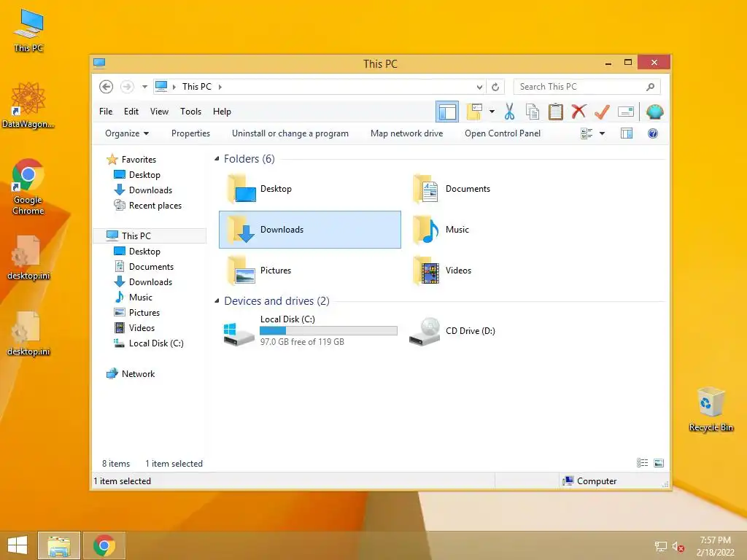Select the Downloads folder tile

tap(309, 230)
